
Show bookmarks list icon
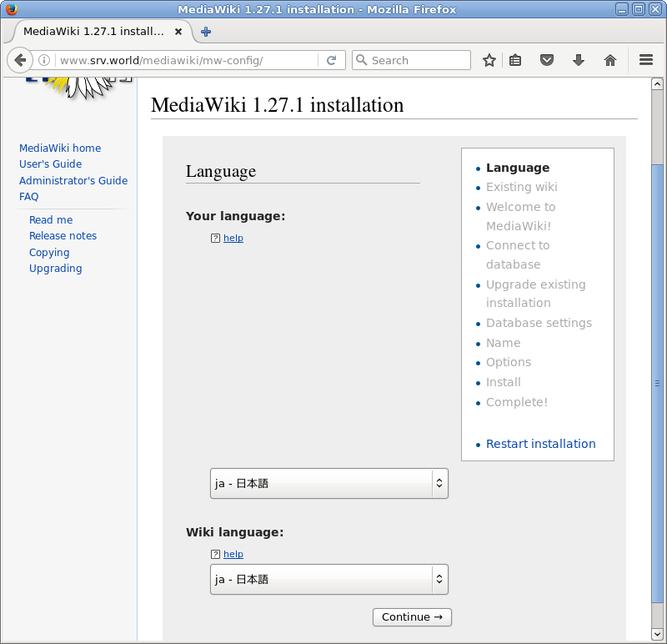coord(515,60)
